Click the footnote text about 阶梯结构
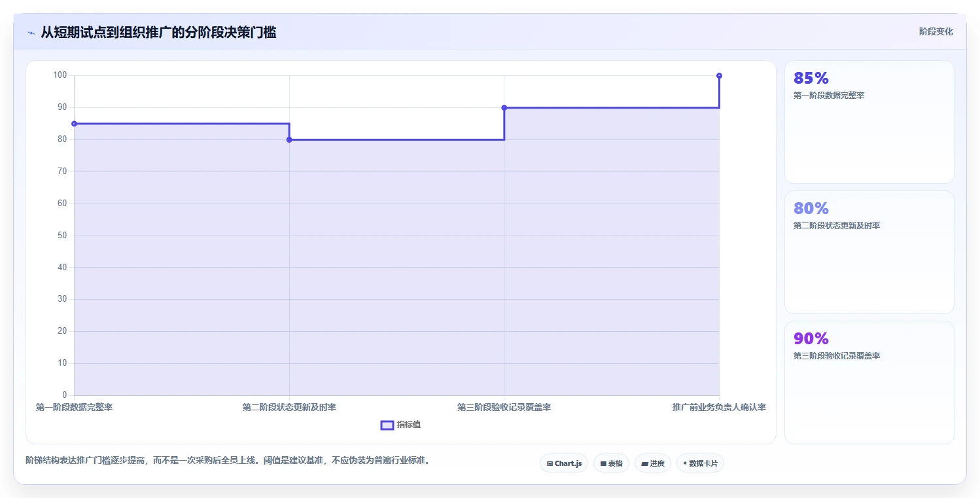Viewport: 980px width, 498px height. 227,460
